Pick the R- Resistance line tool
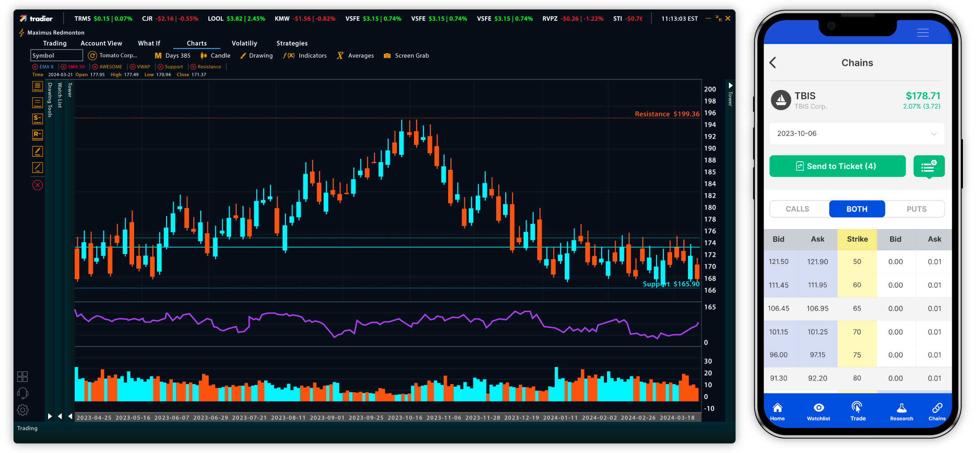 point(37,135)
